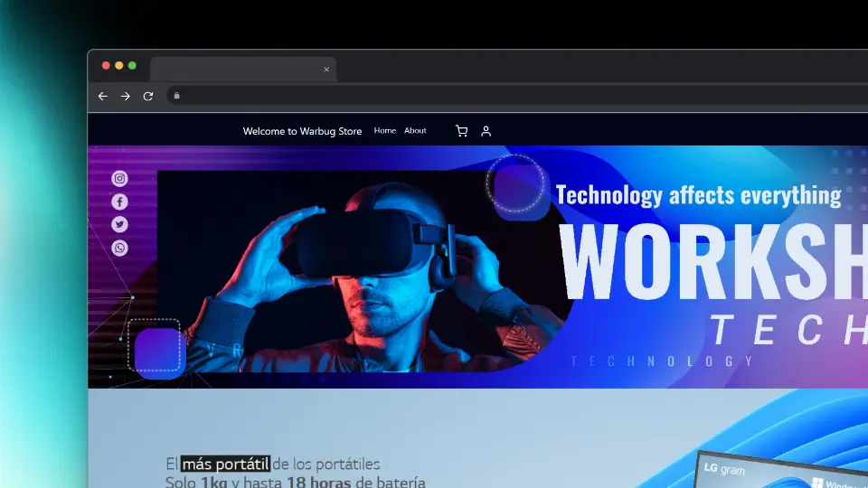The image size is (868, 488).
Task: Click the 'Technology affects everything' headline
Action: coord(699,195)
